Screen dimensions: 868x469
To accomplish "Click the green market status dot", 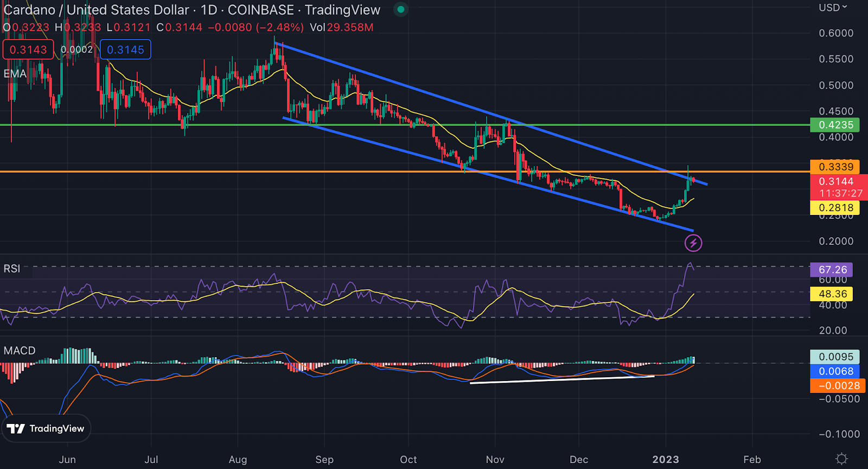I will click(x=400, y=9).
